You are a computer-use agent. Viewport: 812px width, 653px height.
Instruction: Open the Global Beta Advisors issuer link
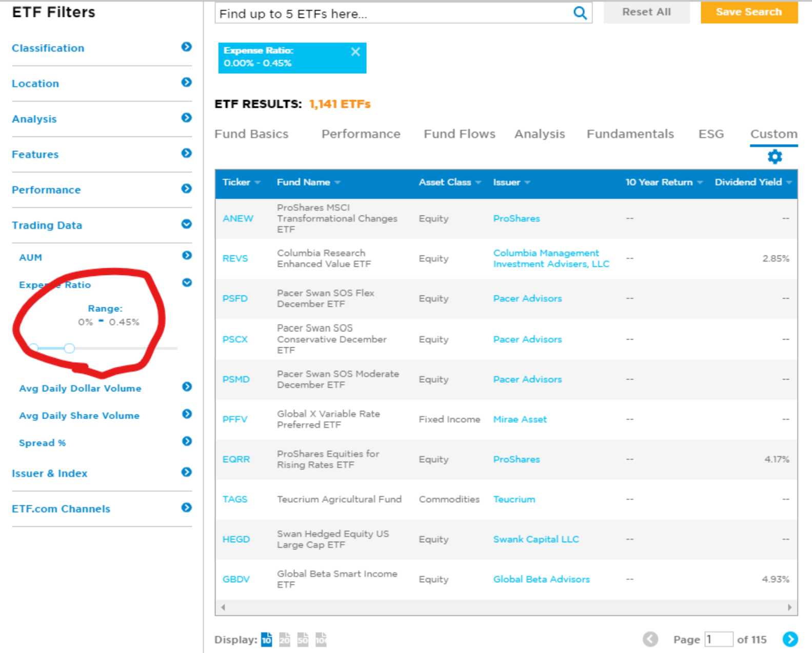click(542, 579)
